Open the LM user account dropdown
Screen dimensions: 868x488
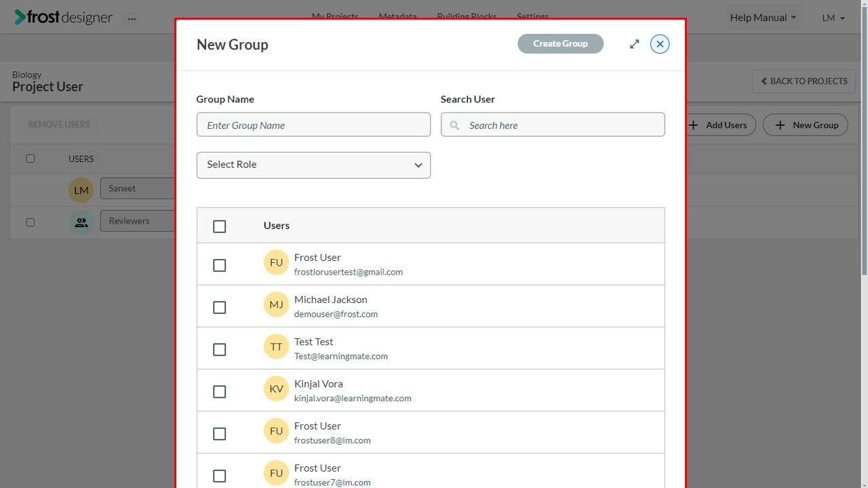point(833,18)
